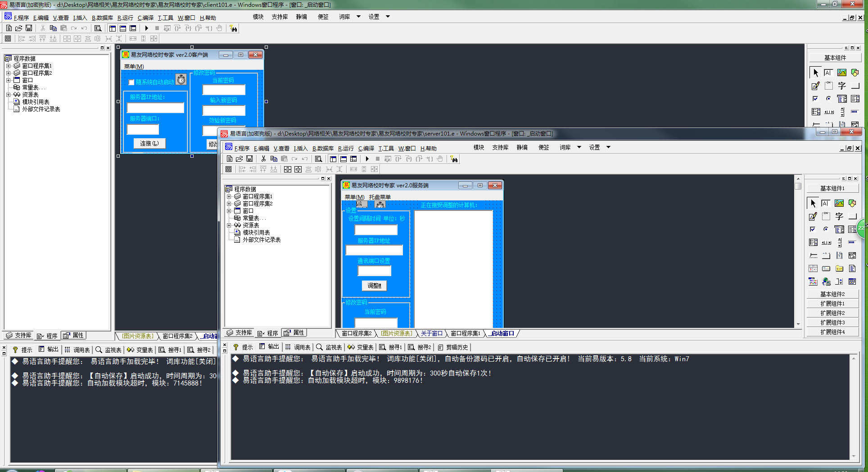
Task: Select color palette component in server101 component box
Action: 813,281
